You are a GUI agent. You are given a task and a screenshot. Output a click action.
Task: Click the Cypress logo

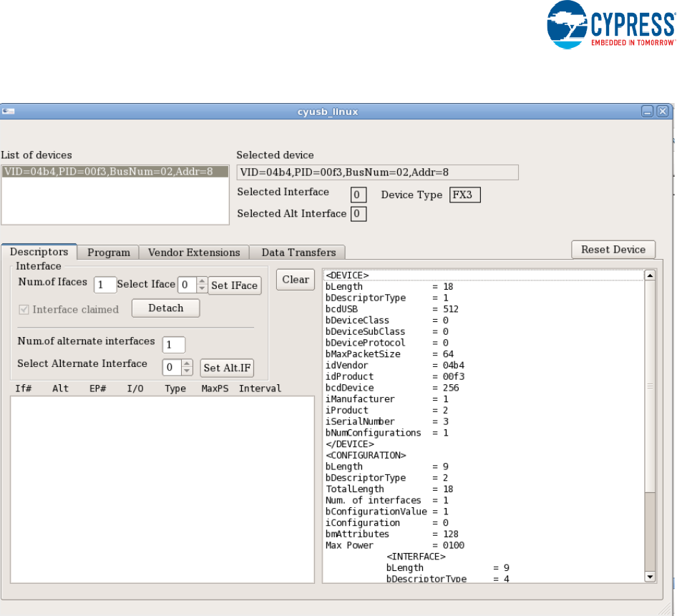click(x=610, y=24)
